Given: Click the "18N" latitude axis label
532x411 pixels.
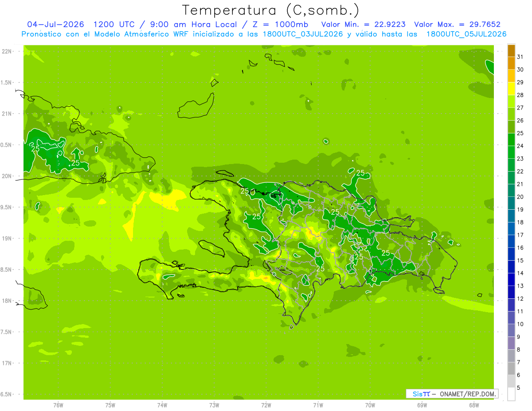Looking at the screenshot, I should [6, 301].
